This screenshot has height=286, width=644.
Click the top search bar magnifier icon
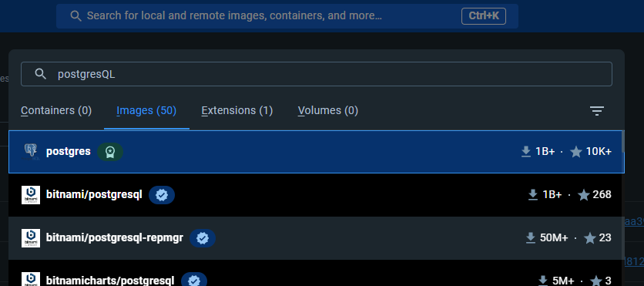[75, 16]
